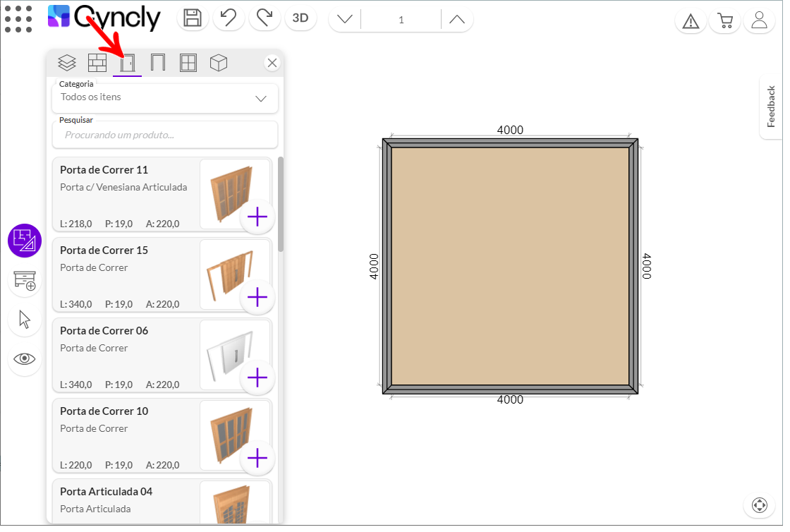Click the Porta Articulada 04 title
This screenshot has width=790, height=532.
106,492
